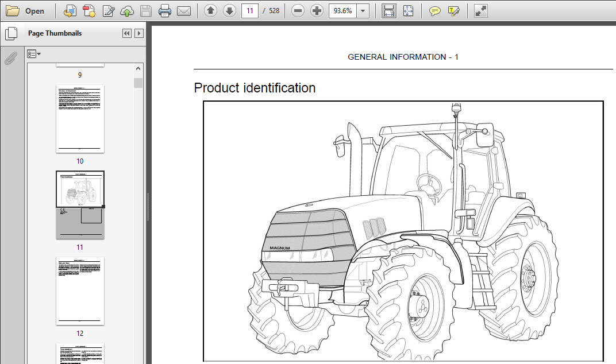Print the document with printer icon
Screen dimensions: 616x364
(x=164, y=11)
